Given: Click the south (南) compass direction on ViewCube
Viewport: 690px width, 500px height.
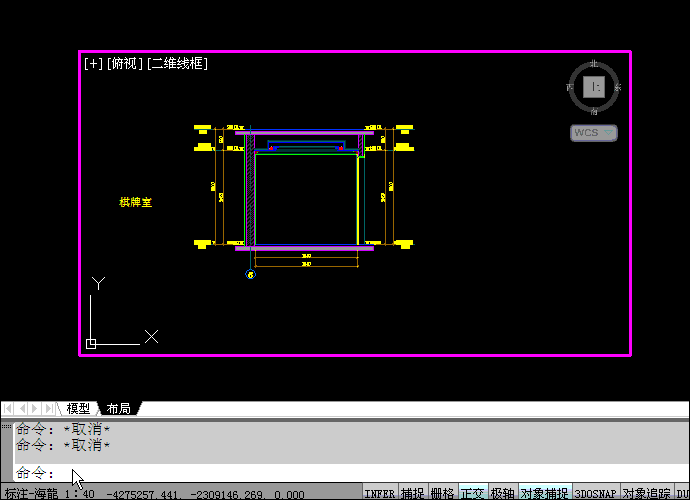Looking at the screenshot, I should [x=594, y=112].
